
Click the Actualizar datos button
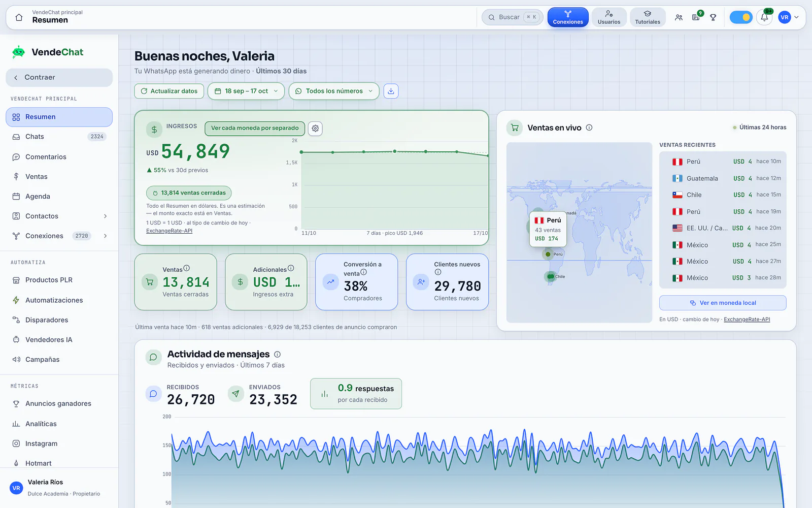point(169,91)
